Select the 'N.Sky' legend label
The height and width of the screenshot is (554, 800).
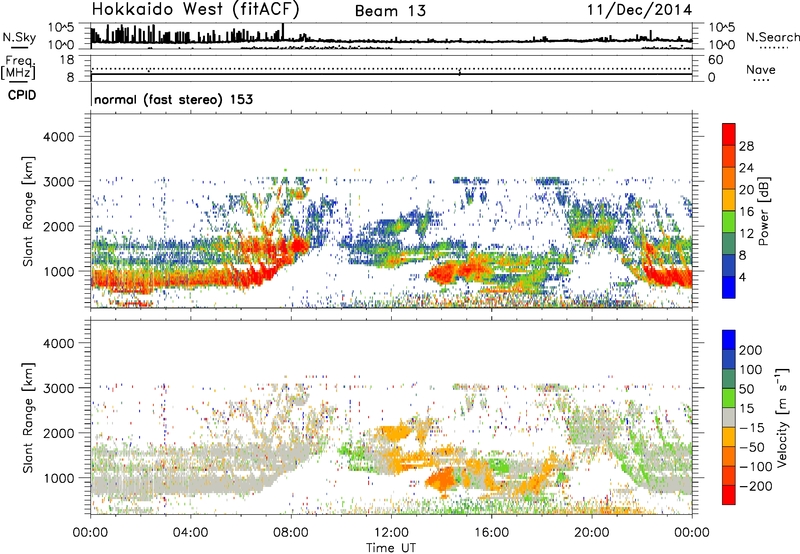click(19, 37)
